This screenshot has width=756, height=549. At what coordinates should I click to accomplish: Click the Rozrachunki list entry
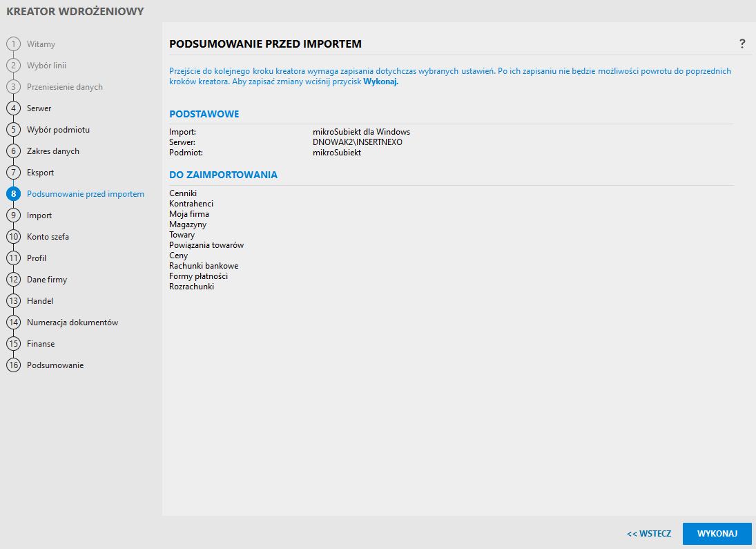tap(191, 287)
